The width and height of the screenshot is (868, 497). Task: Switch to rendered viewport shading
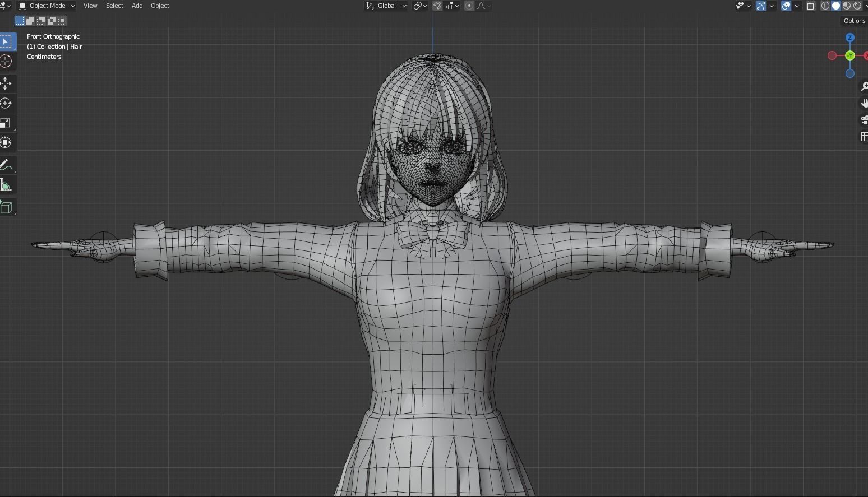(857, 6)
